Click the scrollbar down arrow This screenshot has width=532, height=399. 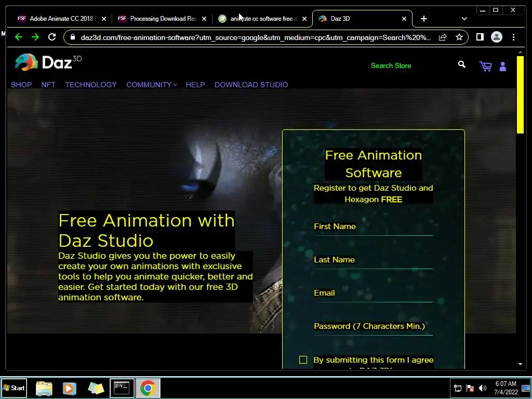click(520, 364)
